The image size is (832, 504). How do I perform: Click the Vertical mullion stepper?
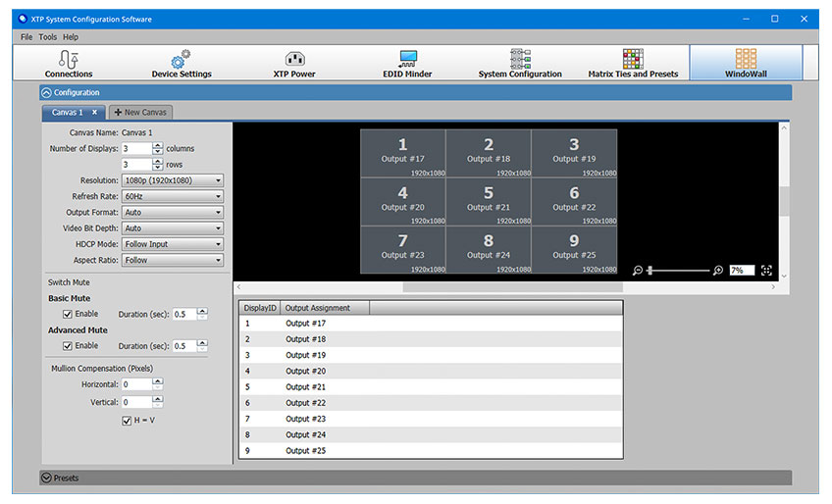[158, 402]
